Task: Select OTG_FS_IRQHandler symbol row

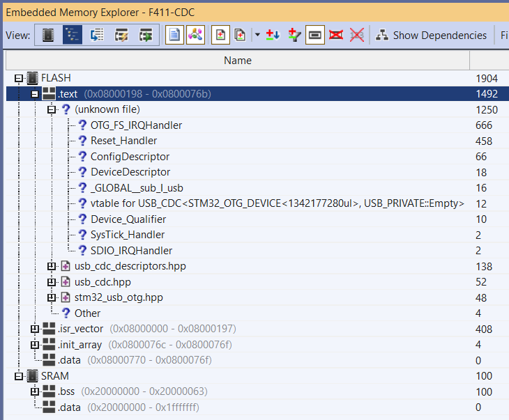Action: pyautogui.click(x=136, y=125)
